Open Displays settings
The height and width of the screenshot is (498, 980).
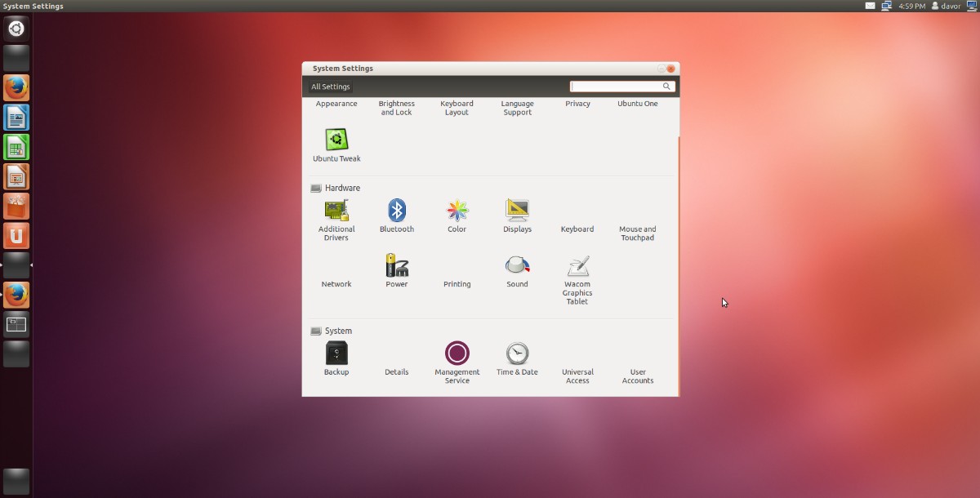[x=517, y=216]
